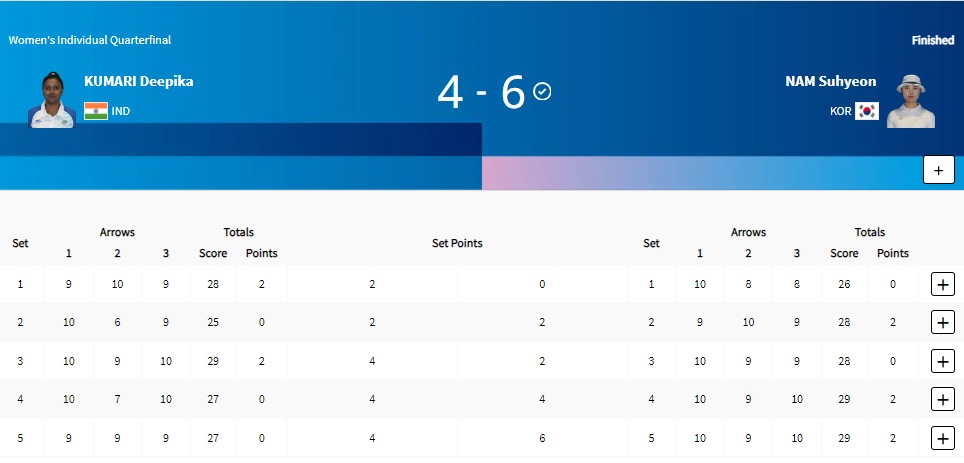Viewport: 964px width, 463px height.
Task: Click the 4 - 6 final score
Action: (x=481, y=93)
